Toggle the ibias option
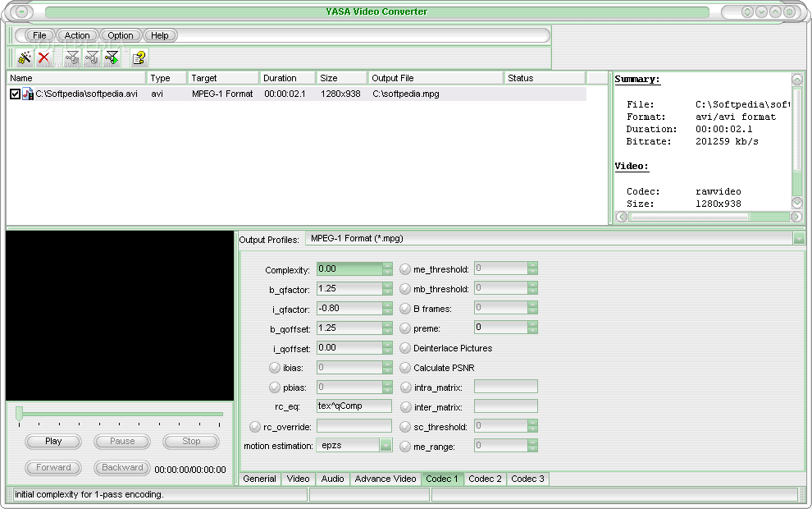The image size is (812, 509). (275, 368)
